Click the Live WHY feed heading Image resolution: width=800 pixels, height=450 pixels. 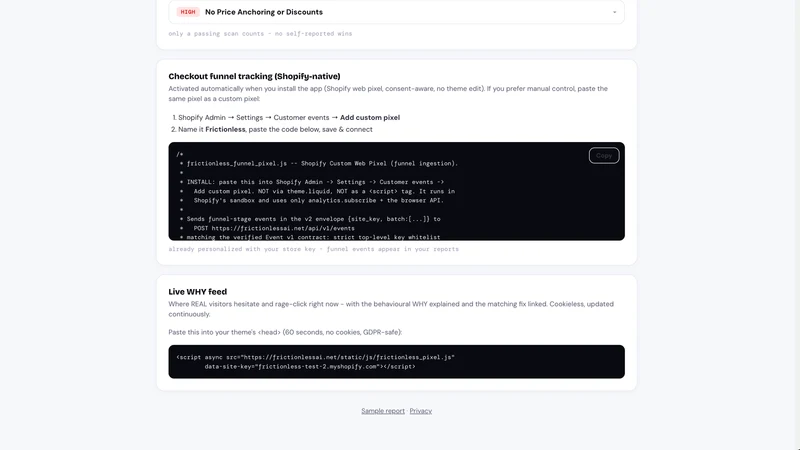(197, 292)
